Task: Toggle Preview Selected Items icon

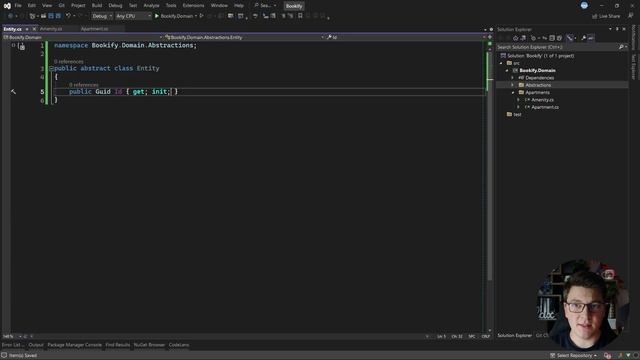Action: tap(591, 38)
